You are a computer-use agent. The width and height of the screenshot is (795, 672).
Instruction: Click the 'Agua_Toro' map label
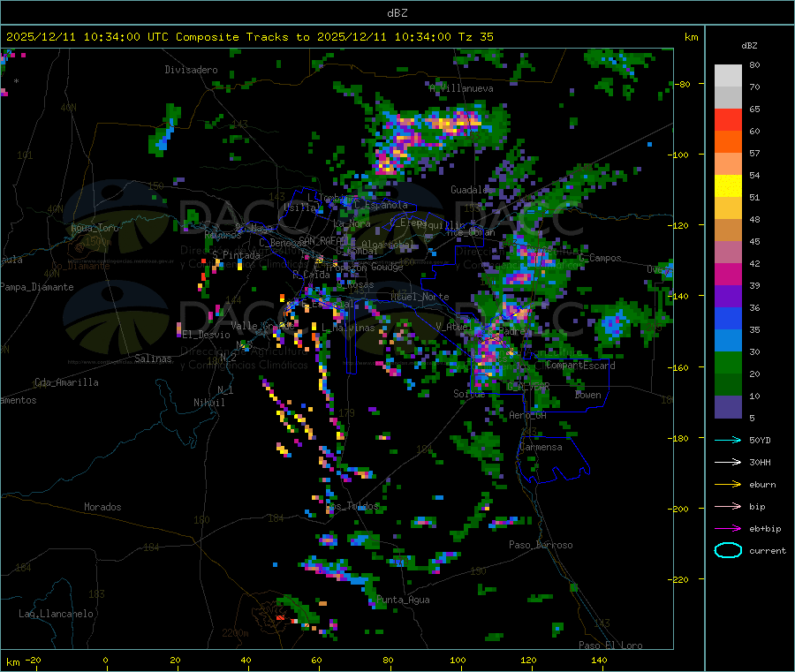pyautogui.click(x=95, y=228)
